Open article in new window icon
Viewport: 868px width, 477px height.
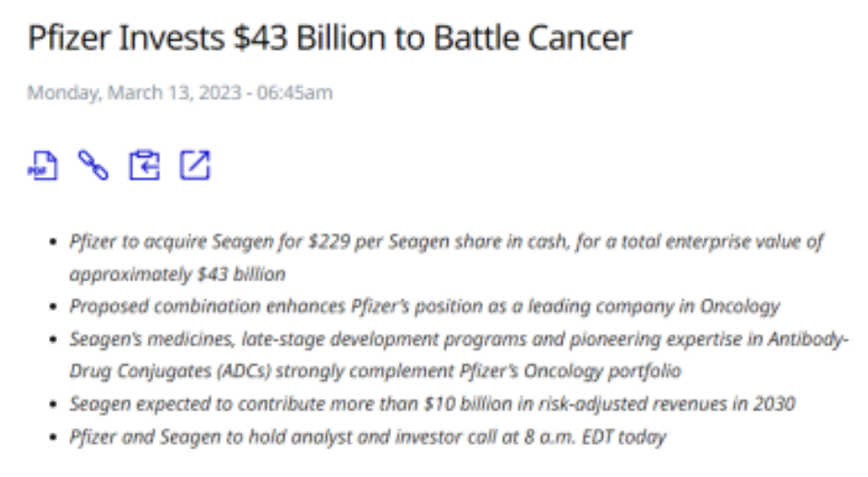click(x=195, y=165)
